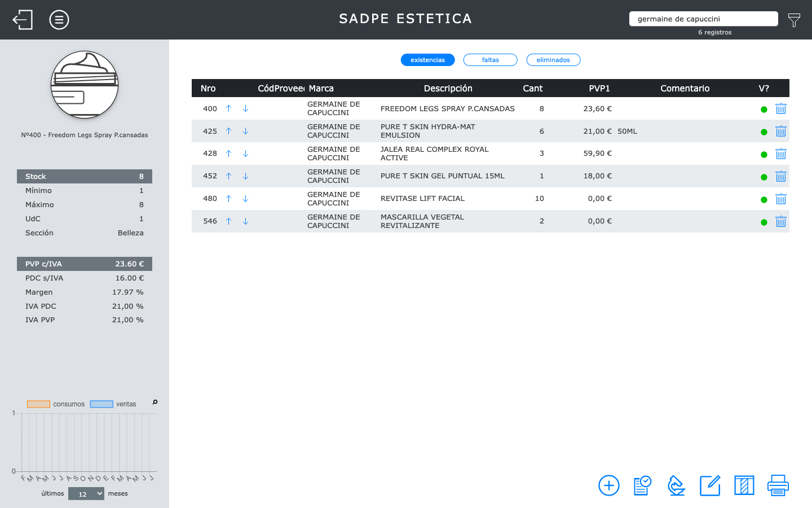Click the microscope icon in bottom toolbar
The height and width of the screenshot is (508, 812).
click(x=676, y=485)
